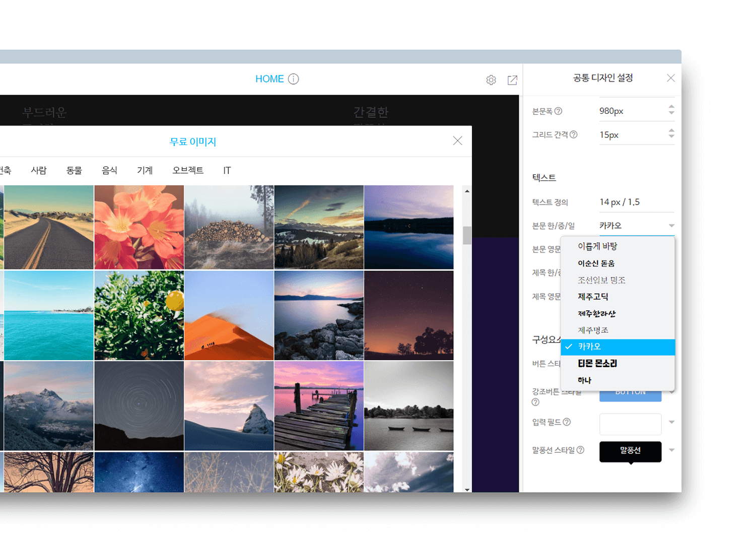Screen dimensions: 756x542
Task: Select the orange flowers photo
Action: pyautogui.click(x=139, y=227)
